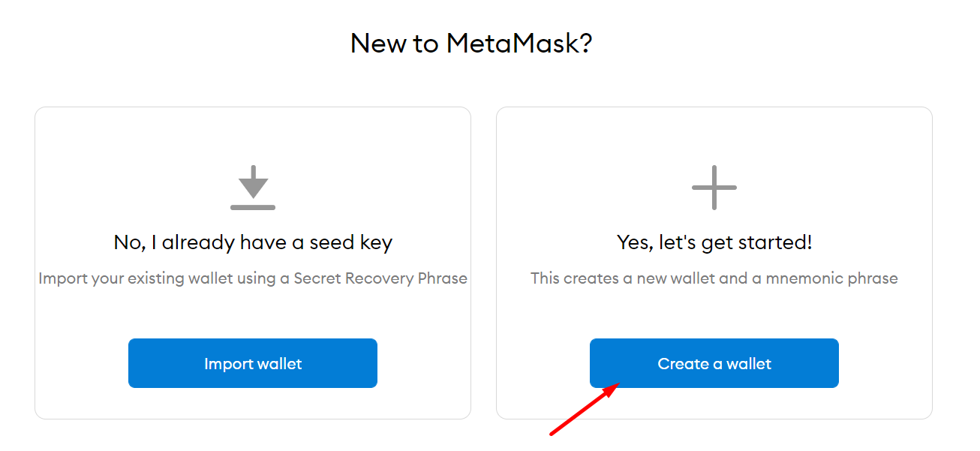Image resolution: width=980 pixels, height=451 pixels.
Task: Click the import existing wallet description text
Action: (x=253, y=278)
